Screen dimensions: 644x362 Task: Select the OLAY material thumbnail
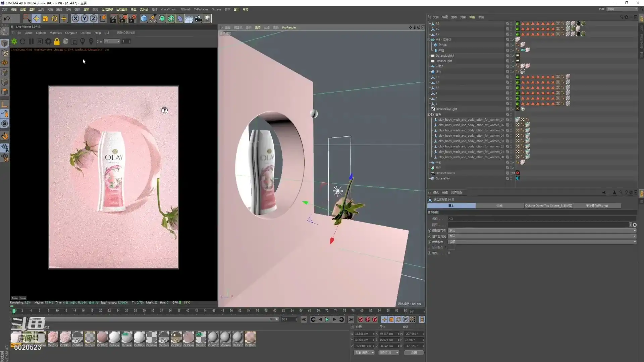(x=213, y=338)
